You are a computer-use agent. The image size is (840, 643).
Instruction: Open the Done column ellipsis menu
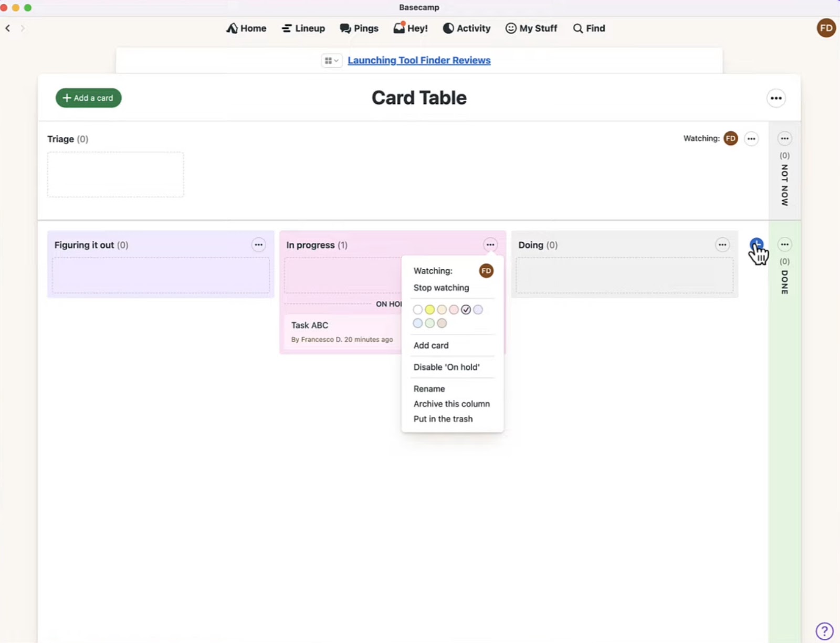784,245
